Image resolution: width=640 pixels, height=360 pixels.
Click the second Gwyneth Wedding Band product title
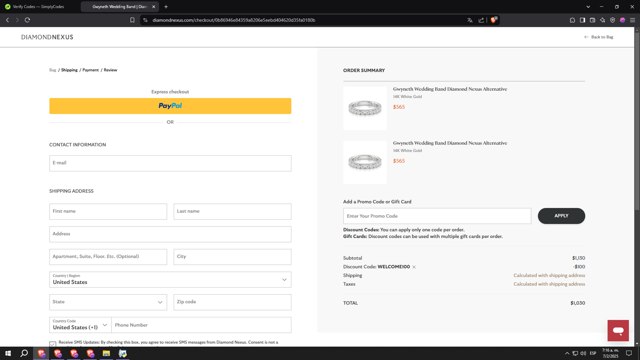[450, 143]
